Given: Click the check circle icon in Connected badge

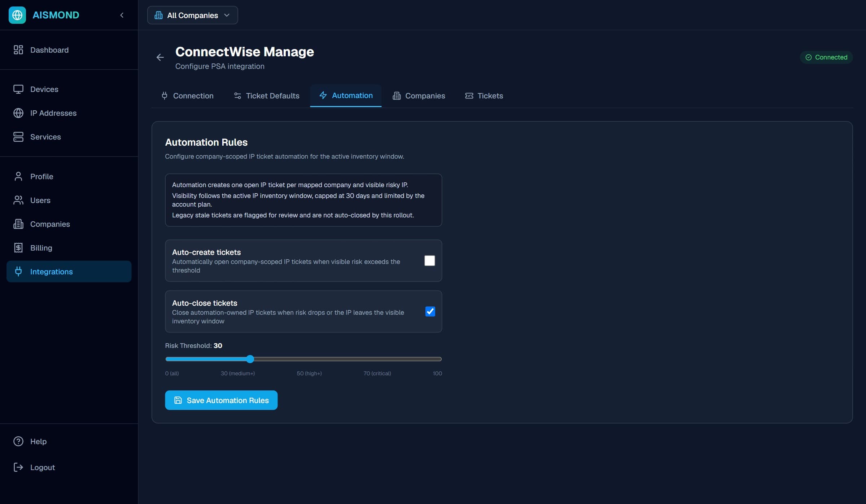Looking at the screenshot, I should (809, 57).
